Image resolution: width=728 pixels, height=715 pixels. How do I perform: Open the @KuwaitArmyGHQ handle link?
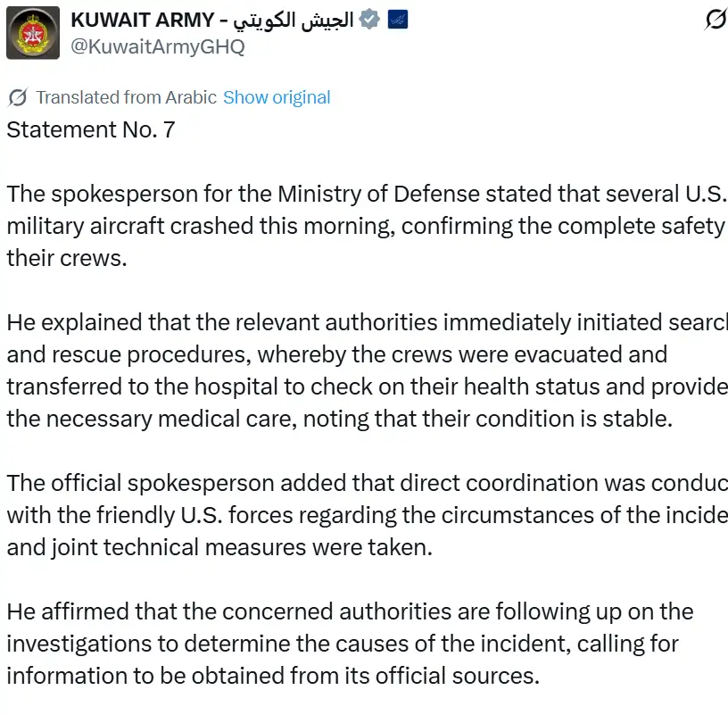[x=158, y=46]
